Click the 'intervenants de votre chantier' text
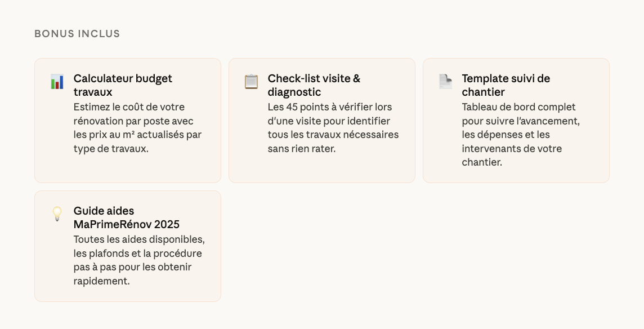This screenshot has width=644, height=329. pyautogui.click(x=512, y=155)
